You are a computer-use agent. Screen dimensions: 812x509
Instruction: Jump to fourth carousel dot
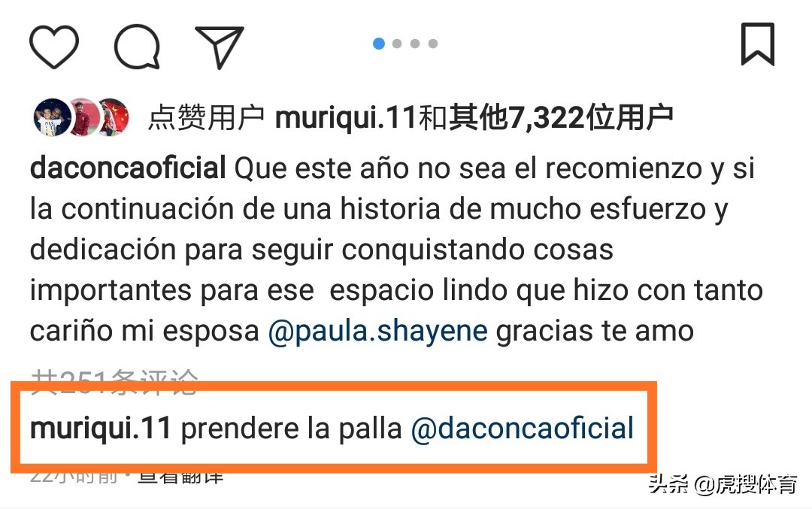[x=433, y=44]
